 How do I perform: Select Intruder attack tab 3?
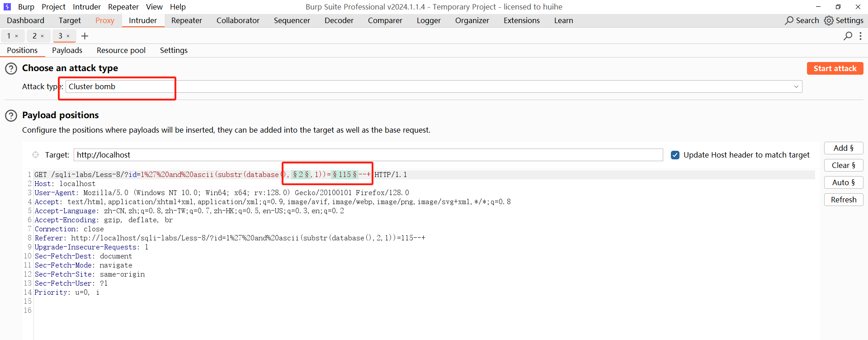tap(60, 36)
